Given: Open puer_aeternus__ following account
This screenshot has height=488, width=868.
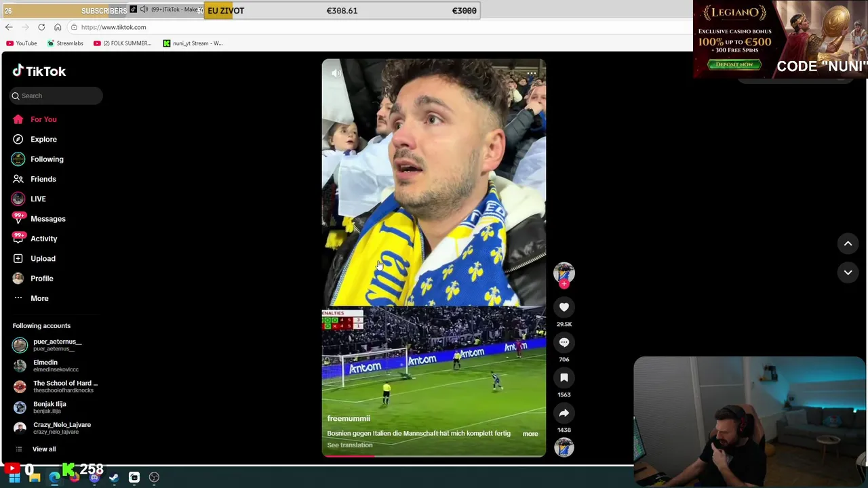Looking at the screenshot, I should coord(47,345).
